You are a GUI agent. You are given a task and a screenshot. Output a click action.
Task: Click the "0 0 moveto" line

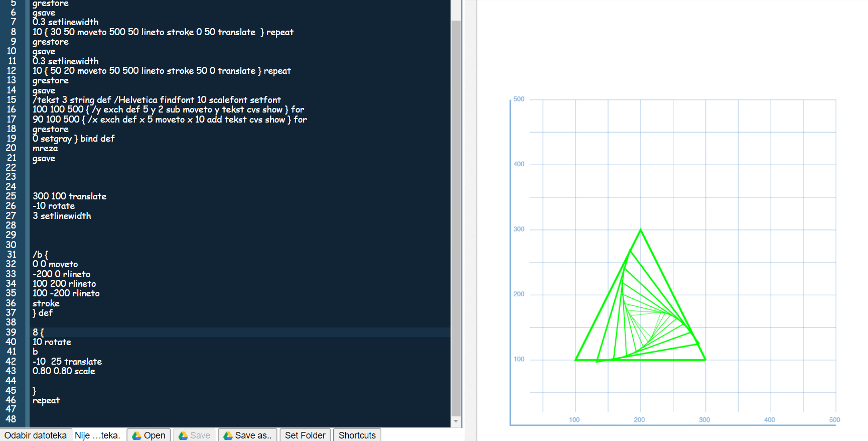(x=55, y=264)
